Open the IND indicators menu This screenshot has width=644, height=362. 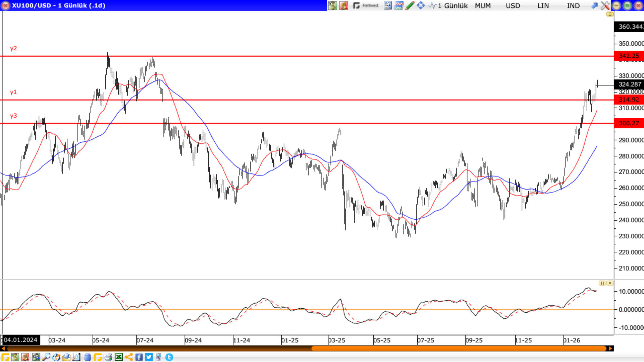[573, 6]
